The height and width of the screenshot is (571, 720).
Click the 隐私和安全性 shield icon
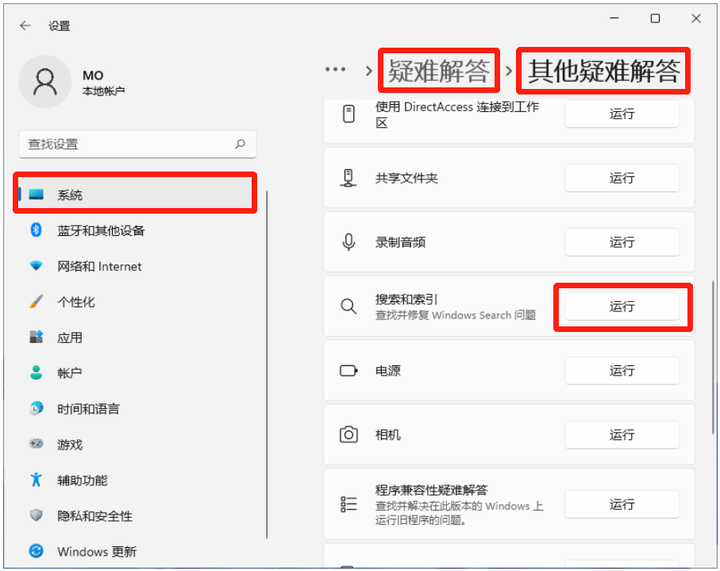pyautogui.click(x=36, y=515)
